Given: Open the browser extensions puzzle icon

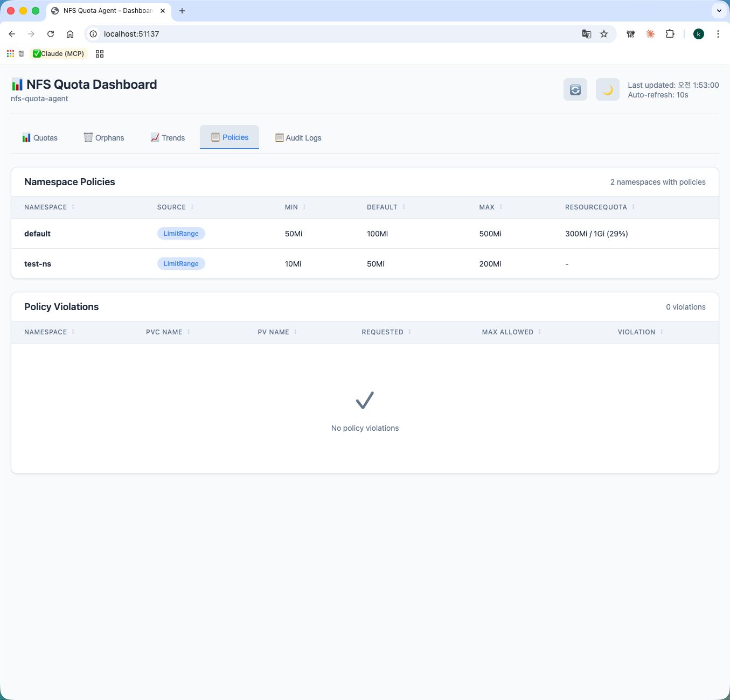Looking at the screenshot, I should click(670, 34).
